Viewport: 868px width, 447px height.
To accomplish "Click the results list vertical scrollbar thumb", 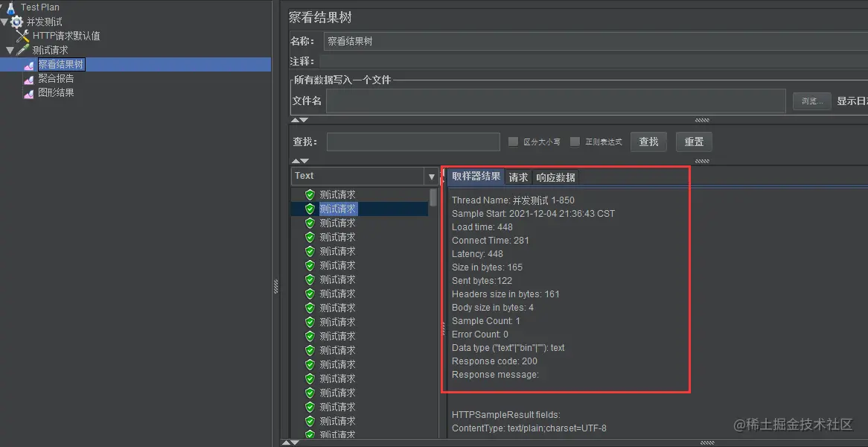I will coord(433,197).
